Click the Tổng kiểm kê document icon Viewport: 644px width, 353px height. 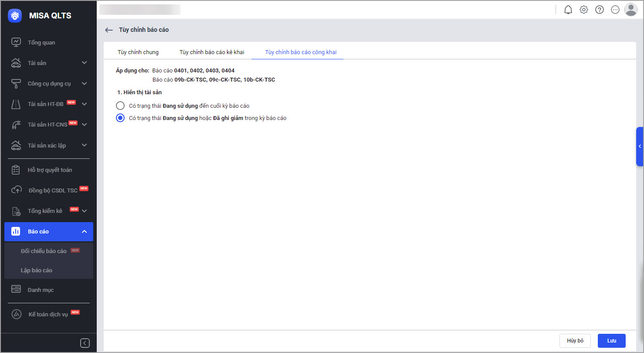pos(16,211)
